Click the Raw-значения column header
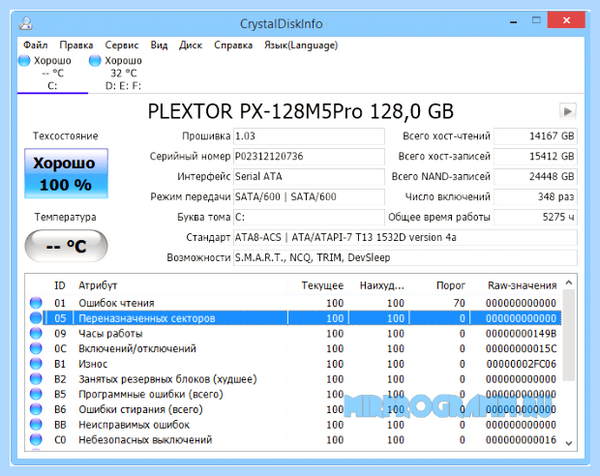Viewport: 600px width, 476px height. pos(522,285)
